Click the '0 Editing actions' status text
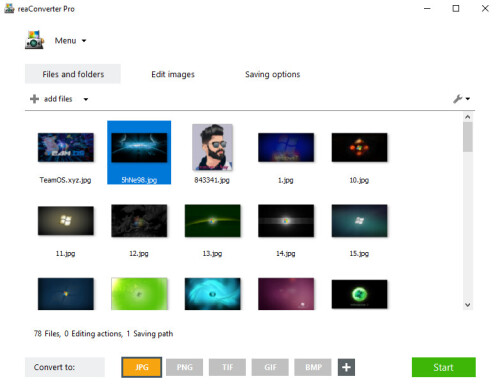The width and height of the screenshot is (500, 388). (93, 334)
